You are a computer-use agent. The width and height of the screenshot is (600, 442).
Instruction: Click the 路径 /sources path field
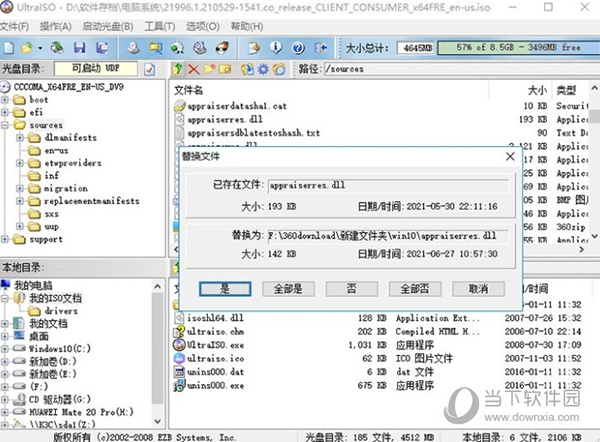click(x=461, y=69)
